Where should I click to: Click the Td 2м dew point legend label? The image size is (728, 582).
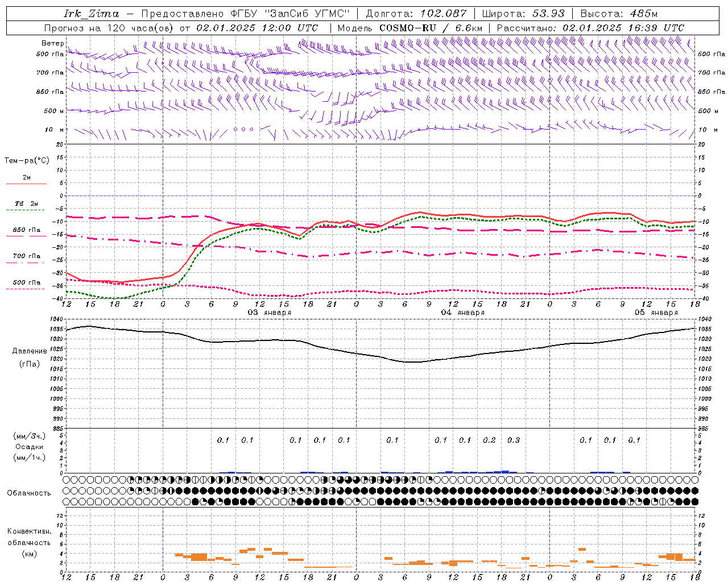click(x=26, y=203)
